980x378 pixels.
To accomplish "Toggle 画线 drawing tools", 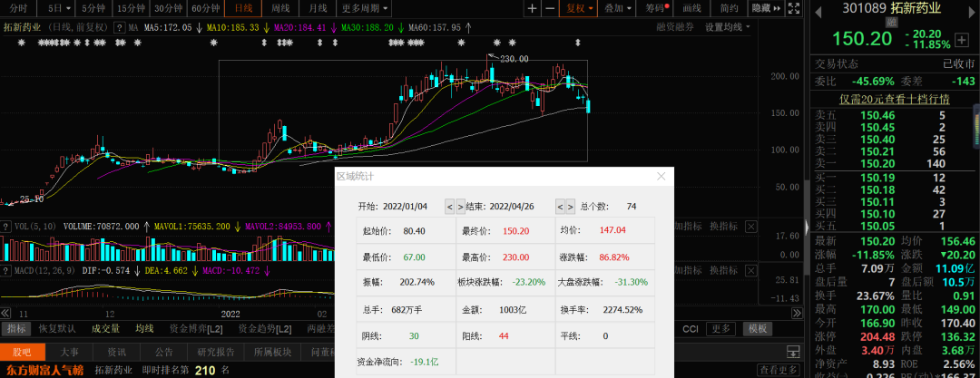I will [691, 9].
